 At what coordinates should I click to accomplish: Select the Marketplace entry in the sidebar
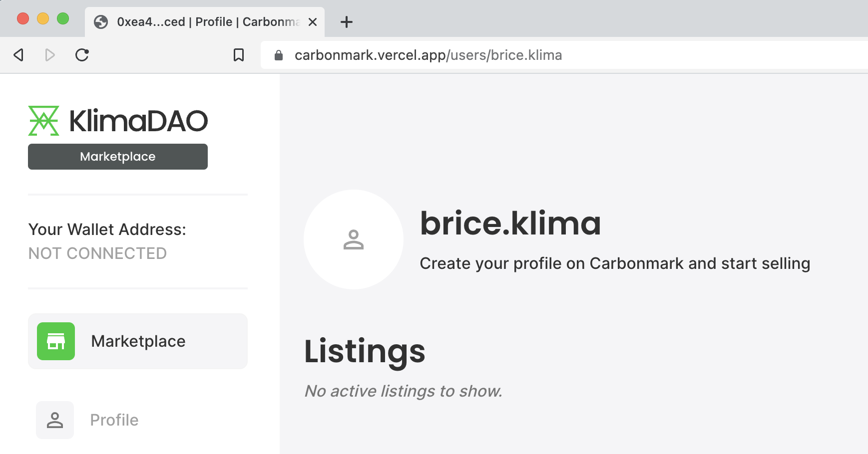[x=137, y=341]
